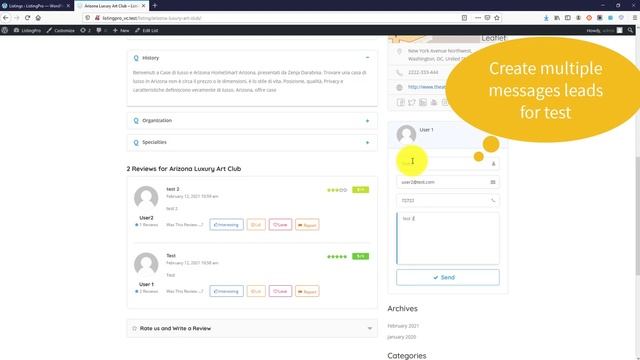Send the contact message
Viewport: 640px width, 360px height.
(x=448, y=277)
